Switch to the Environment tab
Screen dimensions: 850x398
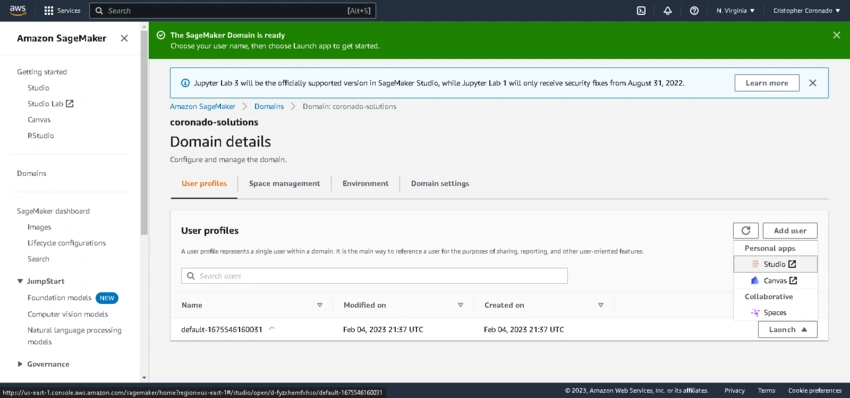pos(365,183)
